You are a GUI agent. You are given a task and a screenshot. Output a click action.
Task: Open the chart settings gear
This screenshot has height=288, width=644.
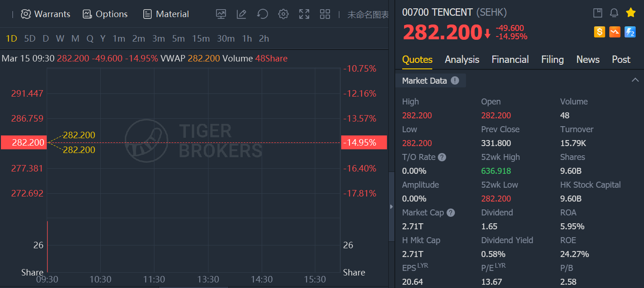coord(283,14)
